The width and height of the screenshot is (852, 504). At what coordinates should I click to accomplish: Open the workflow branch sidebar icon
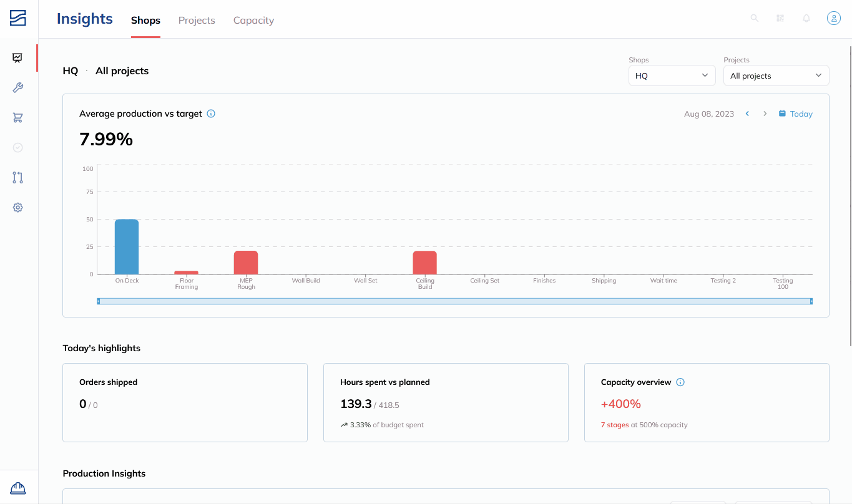click(17, 178)
